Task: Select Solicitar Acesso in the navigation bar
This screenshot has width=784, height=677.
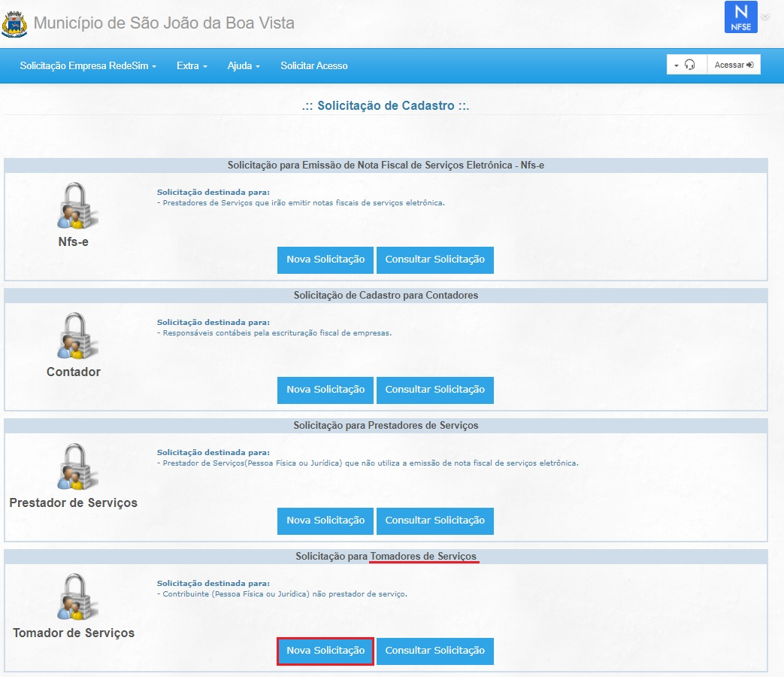Action: [x=314, y=66]
